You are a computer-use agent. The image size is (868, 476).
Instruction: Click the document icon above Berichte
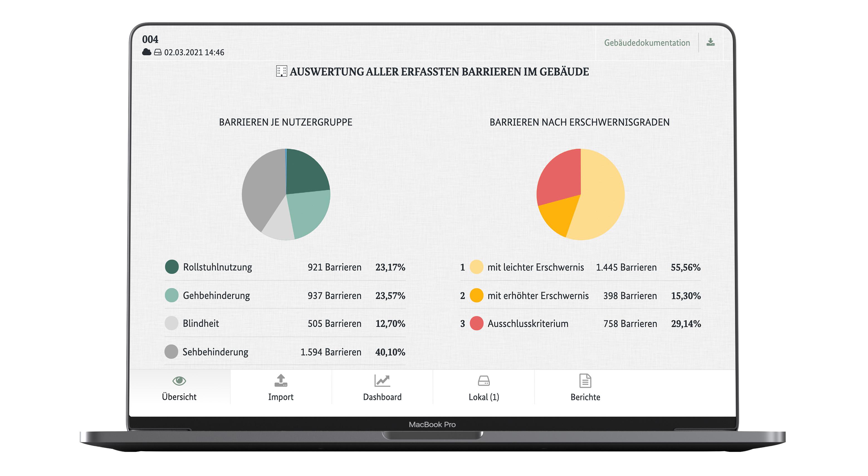585,382
